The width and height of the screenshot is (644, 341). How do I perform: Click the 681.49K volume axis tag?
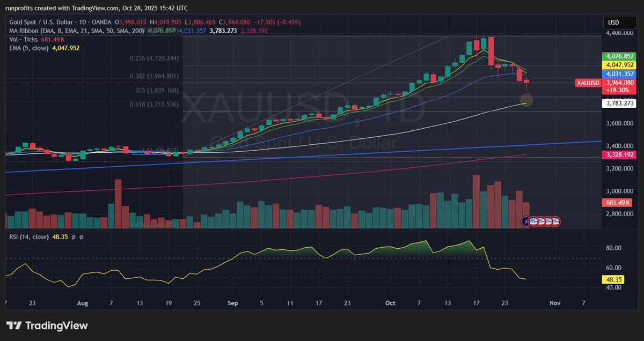(x=617, y=203)
